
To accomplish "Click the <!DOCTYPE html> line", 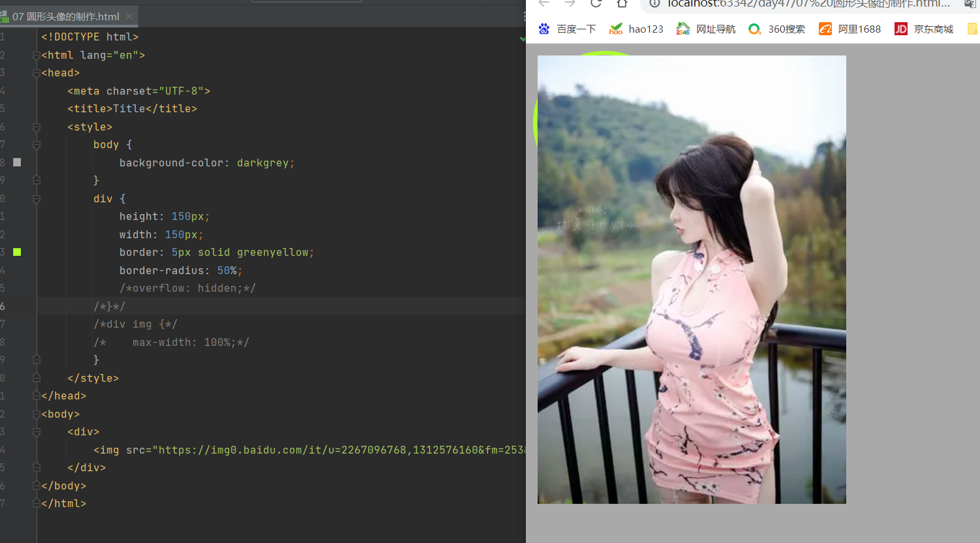I will coord(90,37).
